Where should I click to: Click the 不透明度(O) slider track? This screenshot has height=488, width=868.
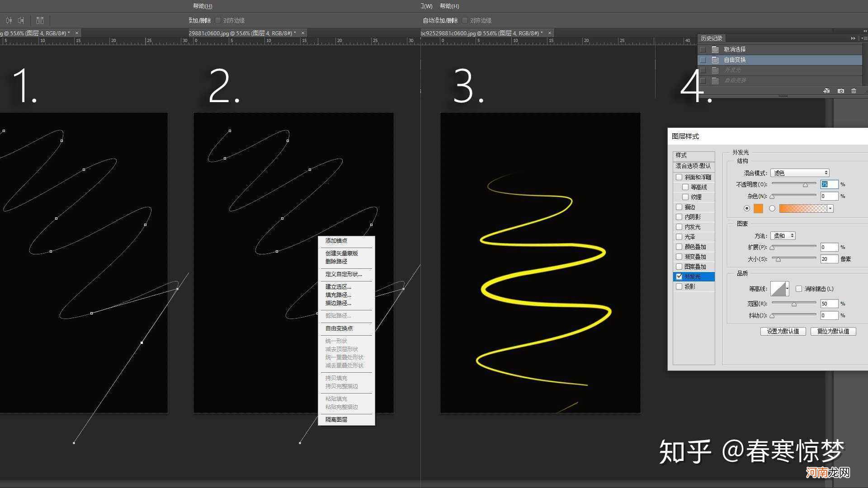[x=794, y=183]
